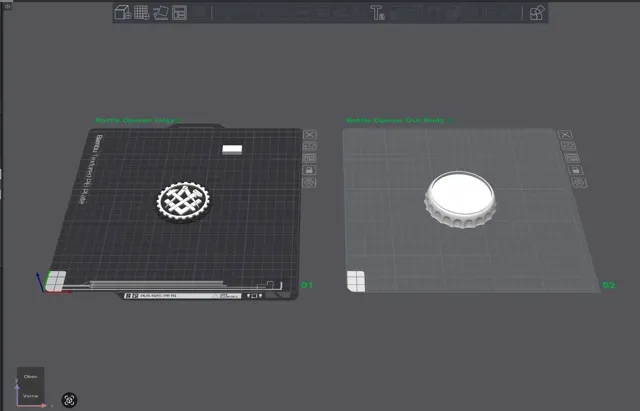Click the Add plate grid icon
The height and width of the screenshot is (411, 640).
click(142, 13)
